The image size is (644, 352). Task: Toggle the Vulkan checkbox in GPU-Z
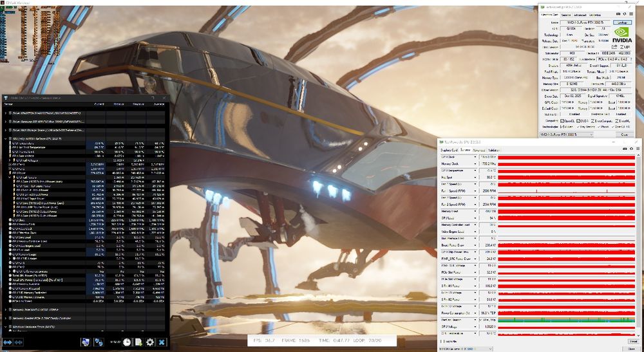tap(562, 126)
